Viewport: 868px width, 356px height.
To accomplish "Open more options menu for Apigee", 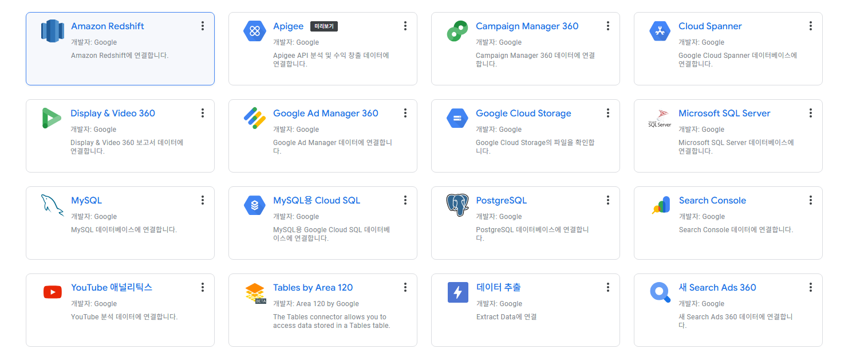I will [405, 26].
